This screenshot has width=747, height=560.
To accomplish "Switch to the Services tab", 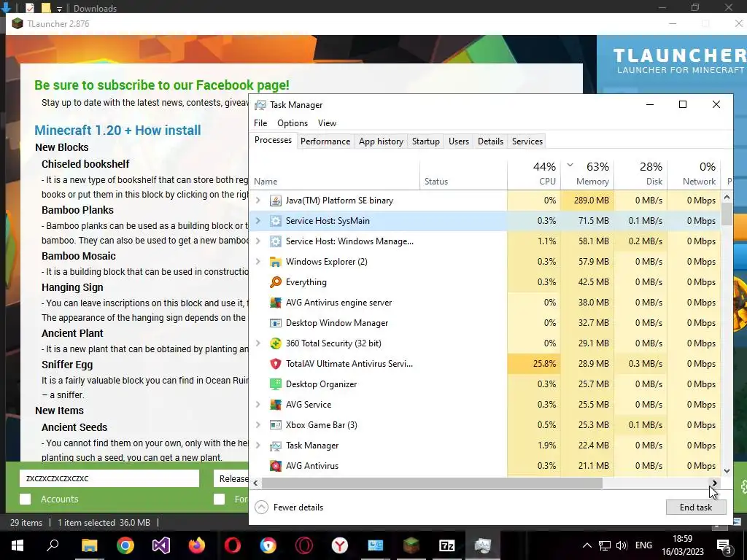I will click(x=527, y=141).
